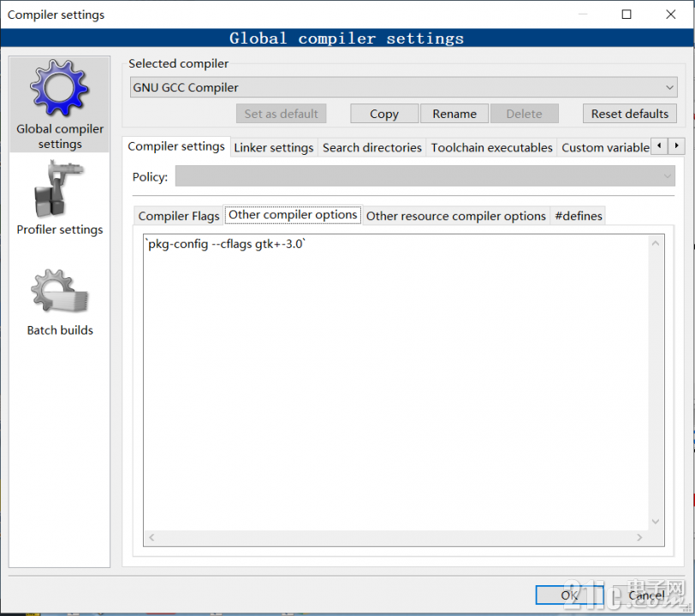The image size is (695, 616).
Task: Open Profiler settings caliper icon
Action: coord(58,190)
